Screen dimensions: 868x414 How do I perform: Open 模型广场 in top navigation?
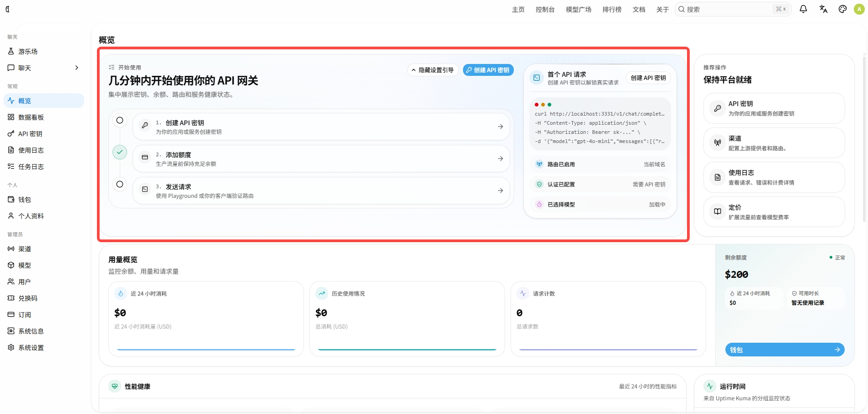(579, 10)
